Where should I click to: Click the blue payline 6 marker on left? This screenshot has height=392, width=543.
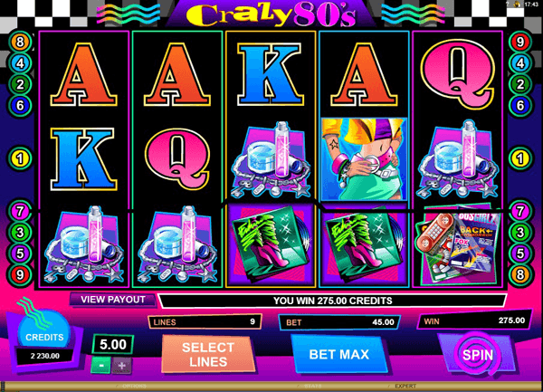pyautogui.click(x=20, y=105)
